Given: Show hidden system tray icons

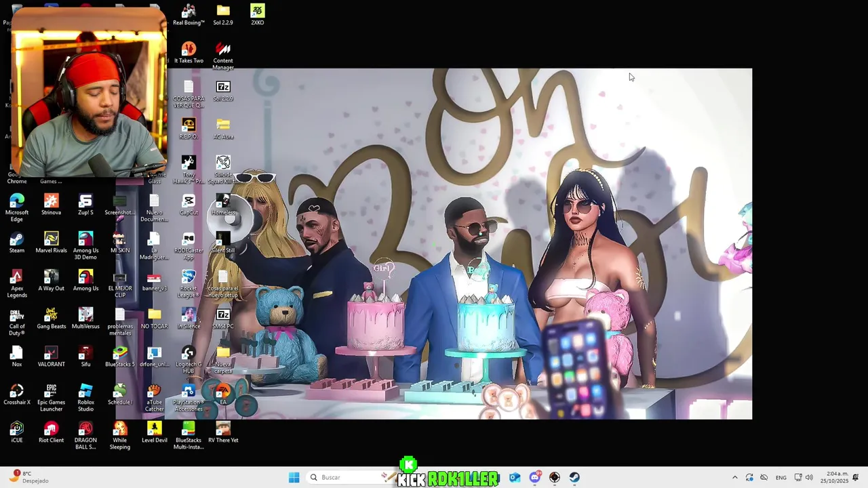Looking at the screenshot, I should point(734,477).
